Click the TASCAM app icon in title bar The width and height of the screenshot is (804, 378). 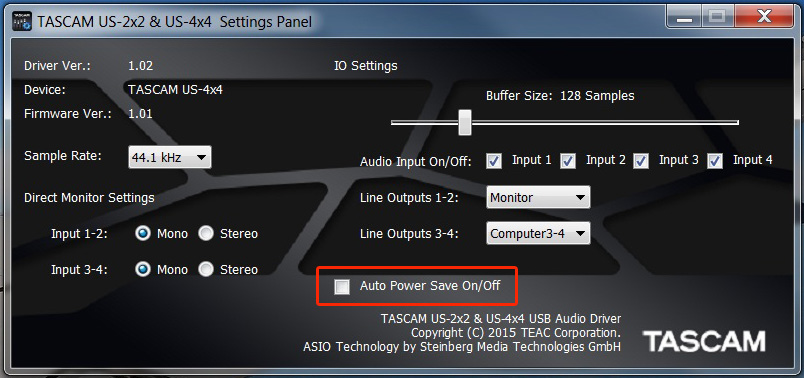tap(22, 22)
